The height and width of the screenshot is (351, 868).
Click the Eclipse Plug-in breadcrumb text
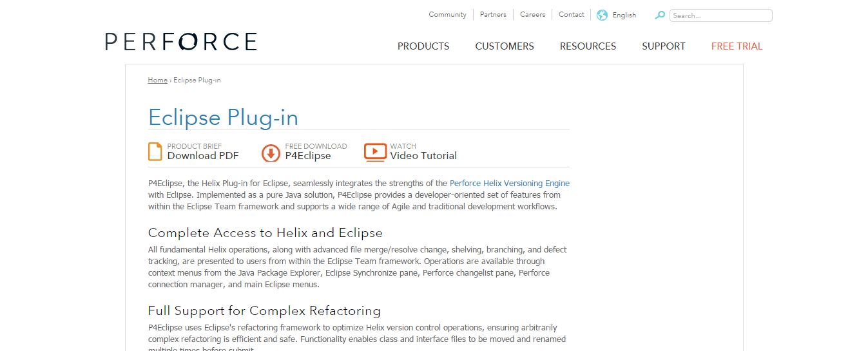197,80
